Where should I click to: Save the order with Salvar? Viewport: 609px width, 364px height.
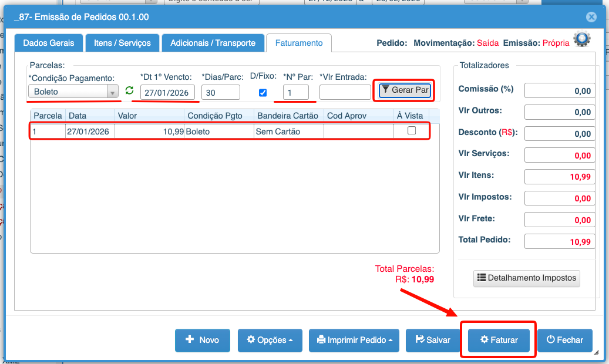[432, 340]
